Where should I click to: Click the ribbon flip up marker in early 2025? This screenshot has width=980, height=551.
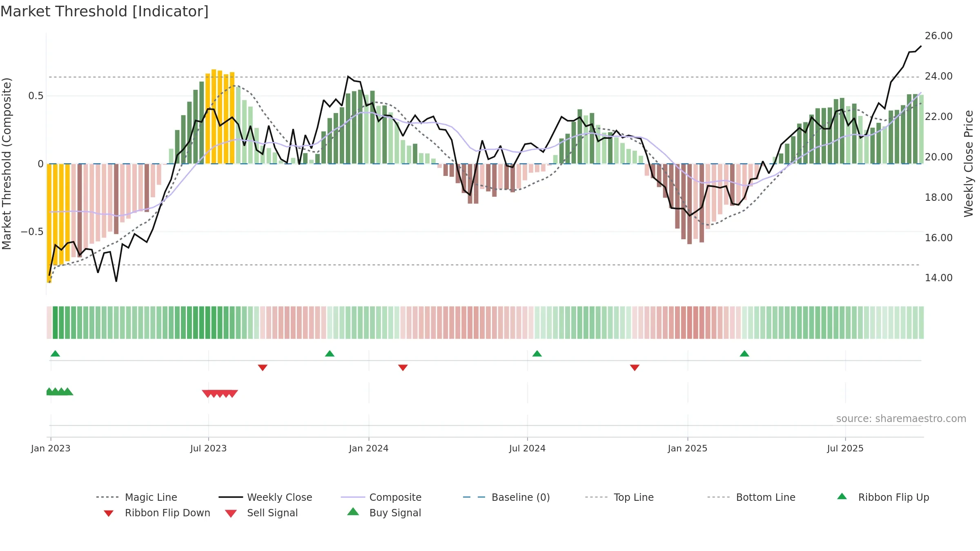point(744,353)
